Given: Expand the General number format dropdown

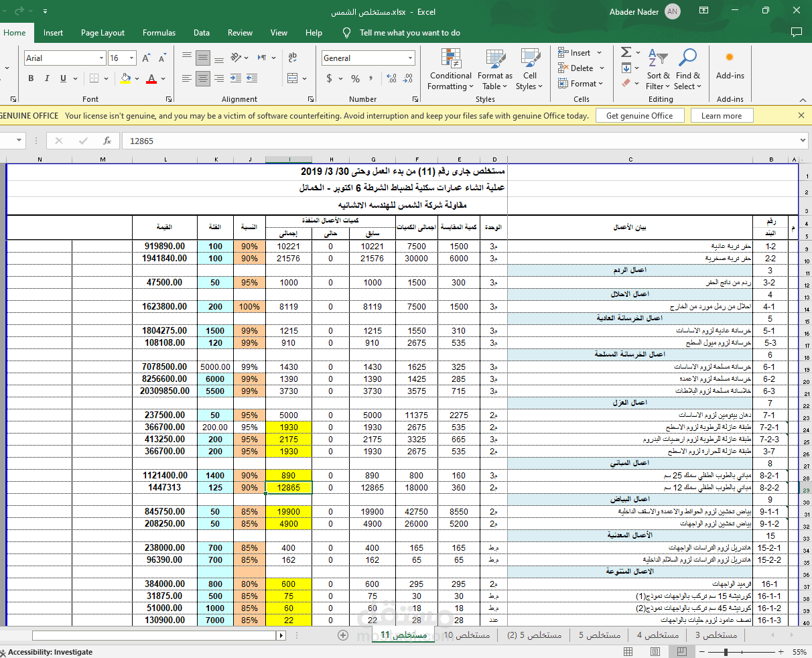Looking at the screenshot, I should pyautogui.click(x=410, y=58).
